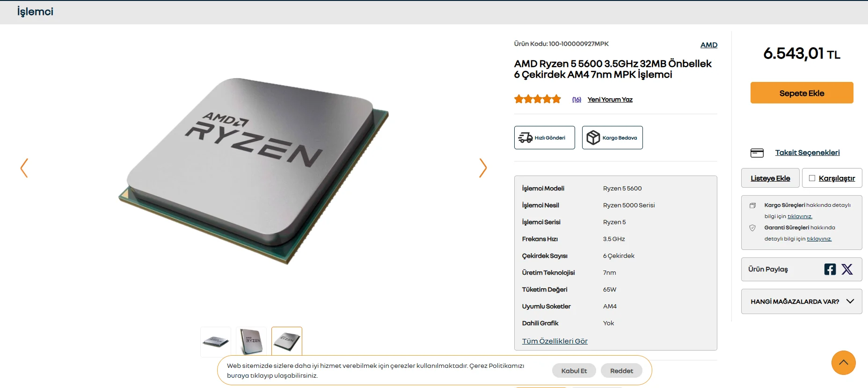Show previous product image arrow
This screenshot has width=868, height=388.
click(x=24, y=168)
